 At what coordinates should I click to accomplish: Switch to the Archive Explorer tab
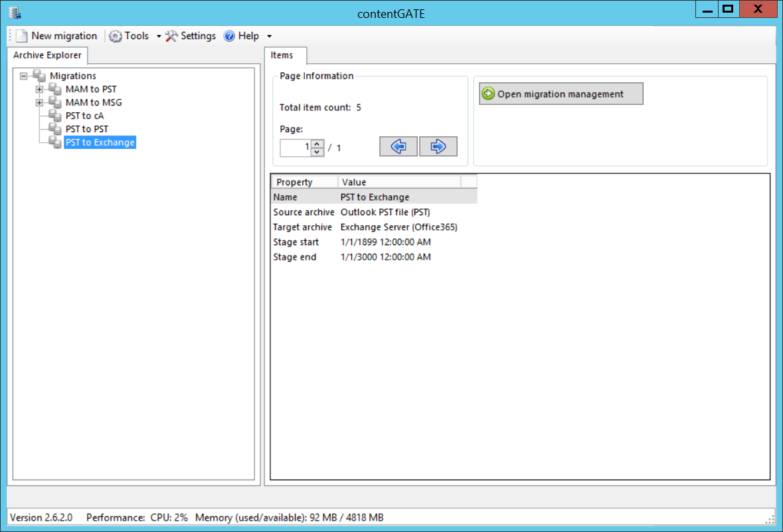point(47,55)
